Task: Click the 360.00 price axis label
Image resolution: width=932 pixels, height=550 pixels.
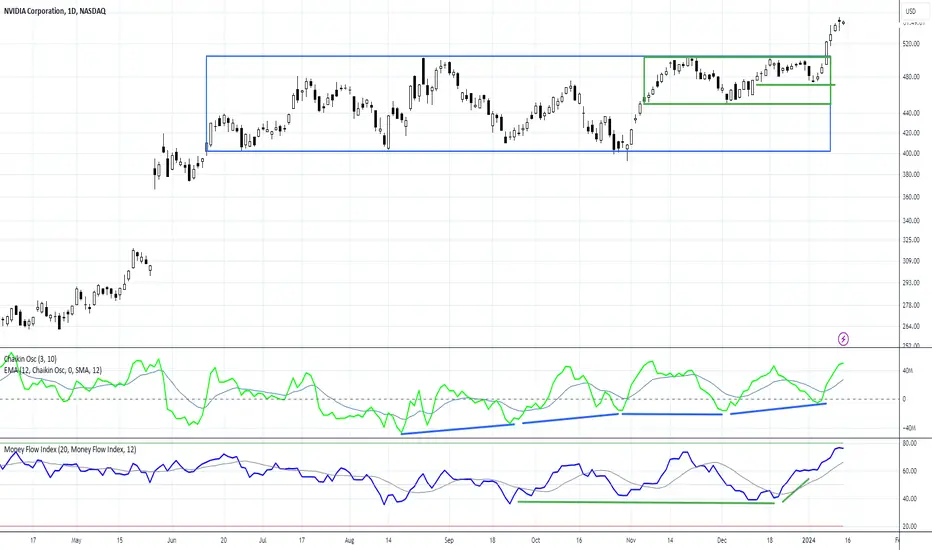Action: (x=911, y=197)
